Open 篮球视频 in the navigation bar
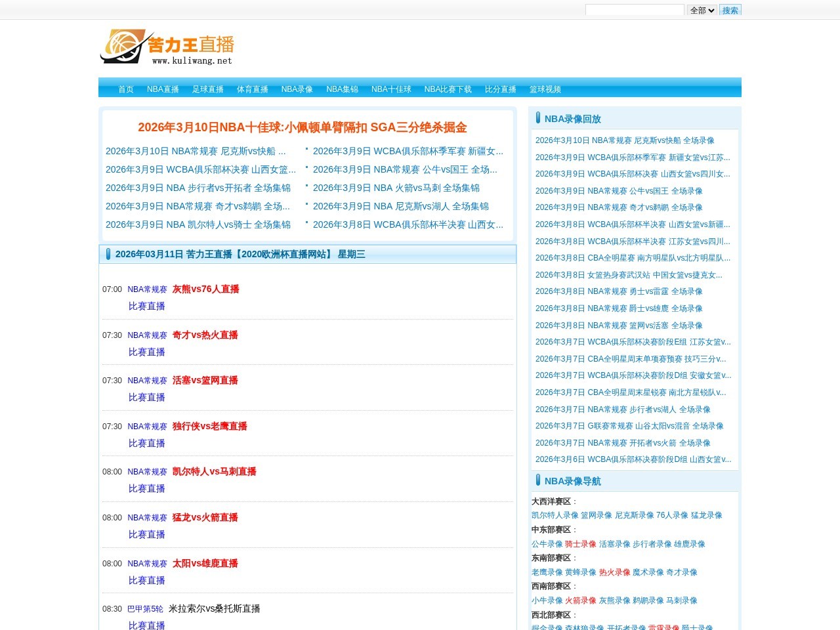This screenshot has width=840, height=630. [x=545, y=89]
